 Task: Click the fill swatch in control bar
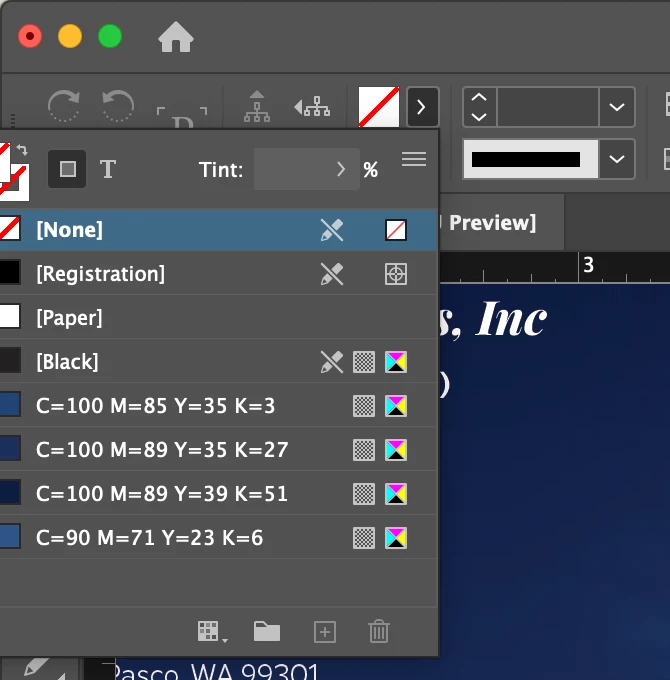pyautogui.click(x=379, y=107)
